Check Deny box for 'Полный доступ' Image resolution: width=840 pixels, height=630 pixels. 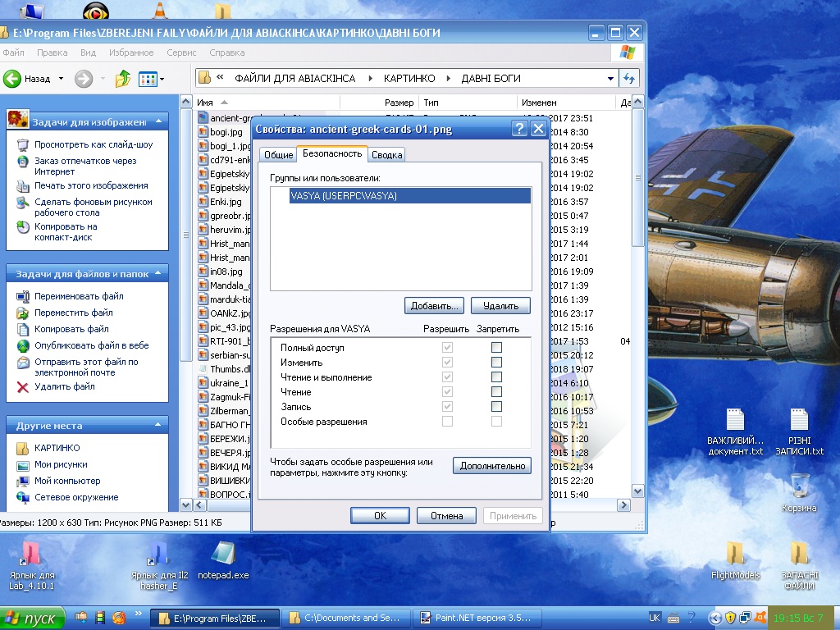[x=496, y=348]
